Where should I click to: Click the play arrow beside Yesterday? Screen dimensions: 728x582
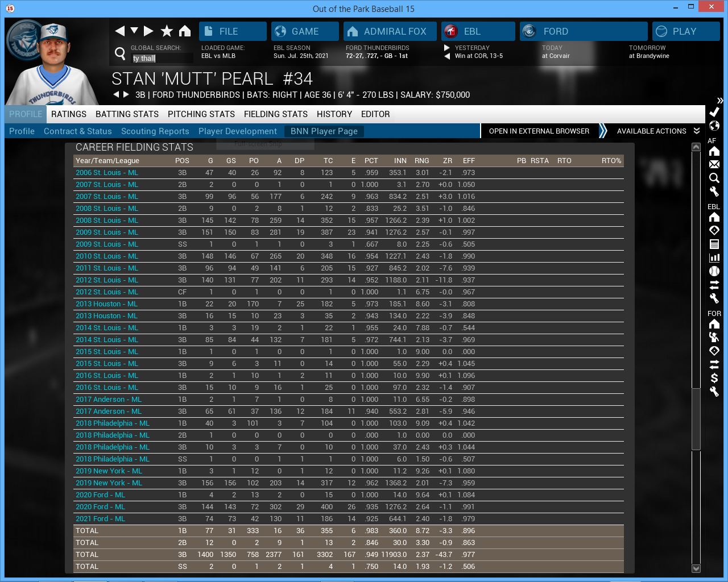447,48
